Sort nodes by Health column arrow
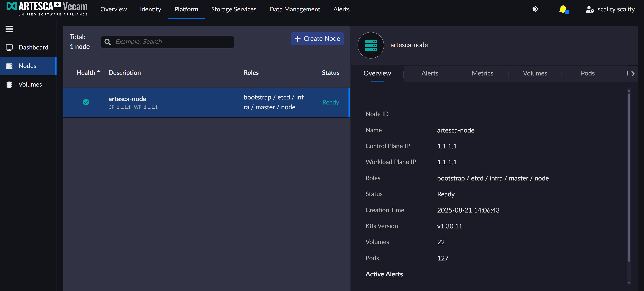The image size is (644, 291). (x=98, y=71)
